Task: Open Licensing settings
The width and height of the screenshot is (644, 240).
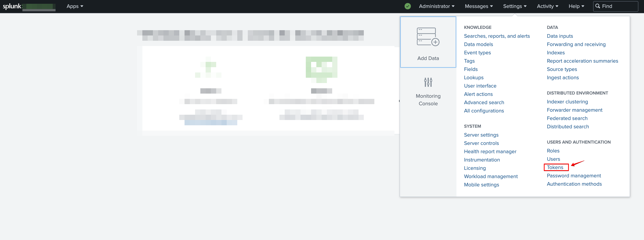Action: (475, 168)
